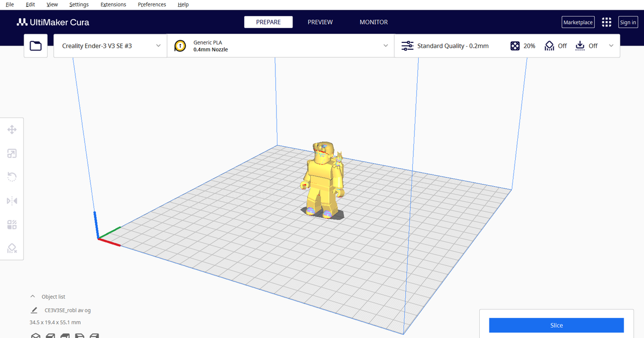Expand the Creality Ender-3 V3 SE printer selector
Image resolution: width=644 pixels, height=338 pixels.
(111, 46)
